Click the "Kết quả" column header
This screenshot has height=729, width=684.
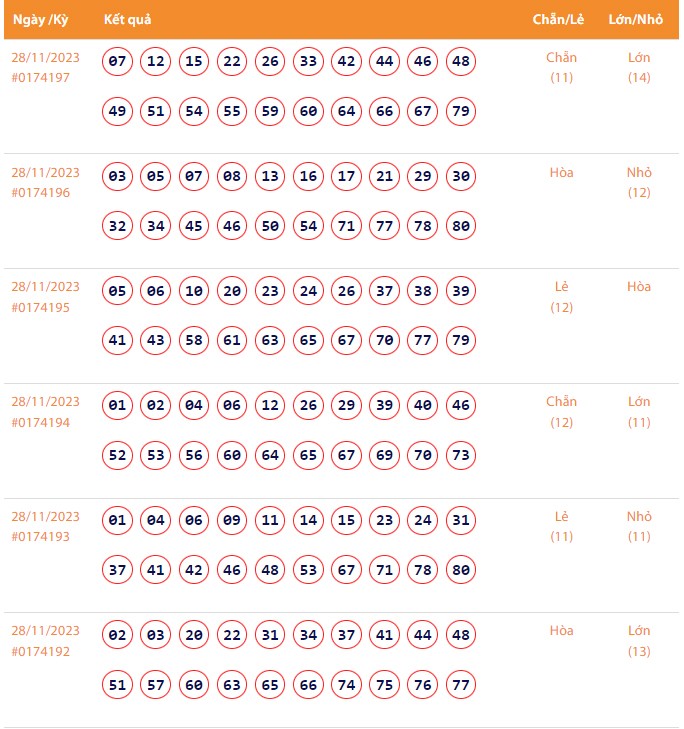(x=127, y=20)
